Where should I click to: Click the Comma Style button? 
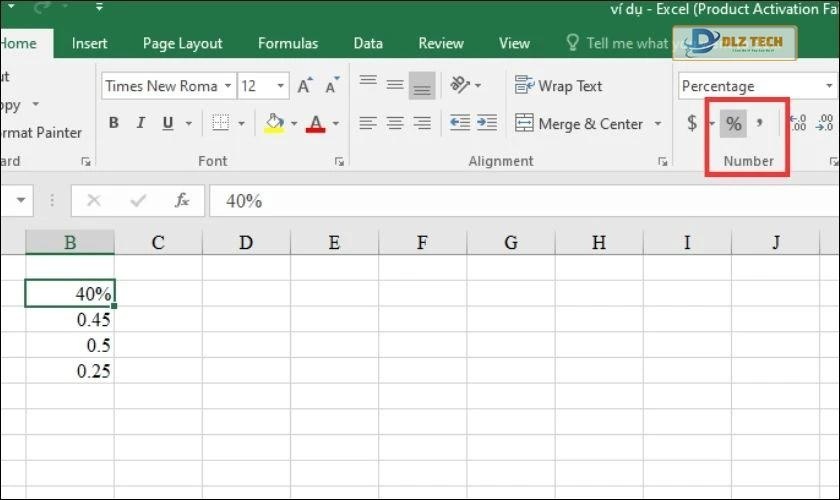pos(760,124)
